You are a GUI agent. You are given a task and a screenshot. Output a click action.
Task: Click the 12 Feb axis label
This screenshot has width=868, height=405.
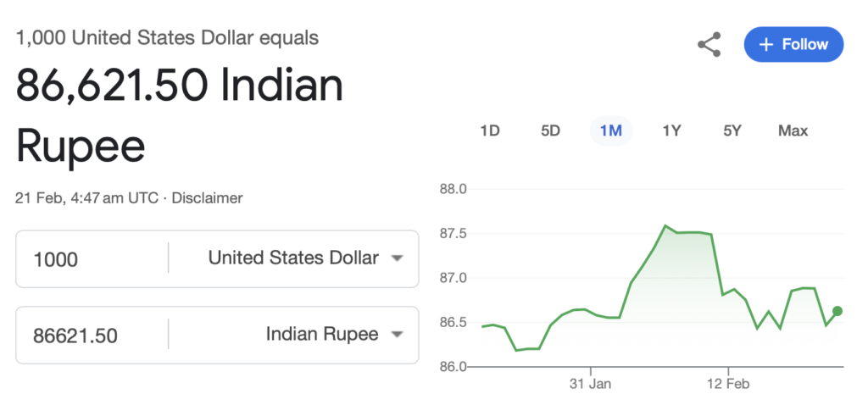[x=728, y=383]
